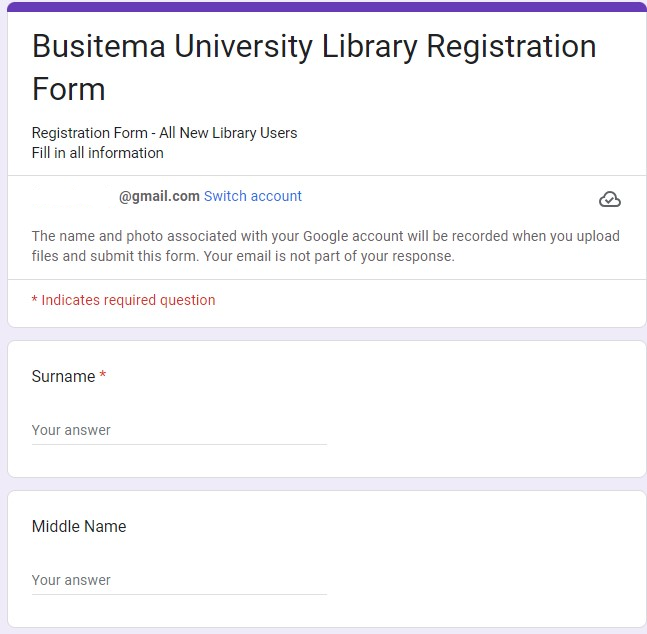Viewport: 647px width, 634px height.
Task: Click the Your email is not part sentence
Action: coord(350,256)
